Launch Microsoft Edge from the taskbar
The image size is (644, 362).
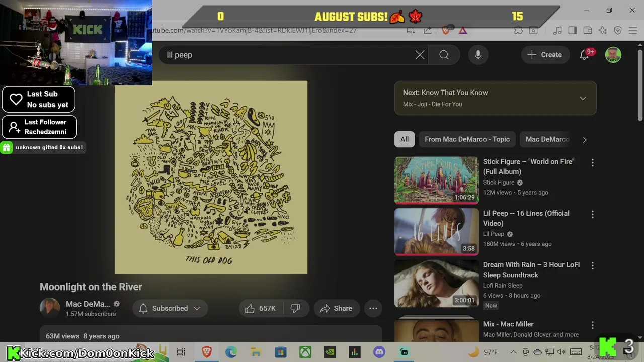click(x=231, y=352)
